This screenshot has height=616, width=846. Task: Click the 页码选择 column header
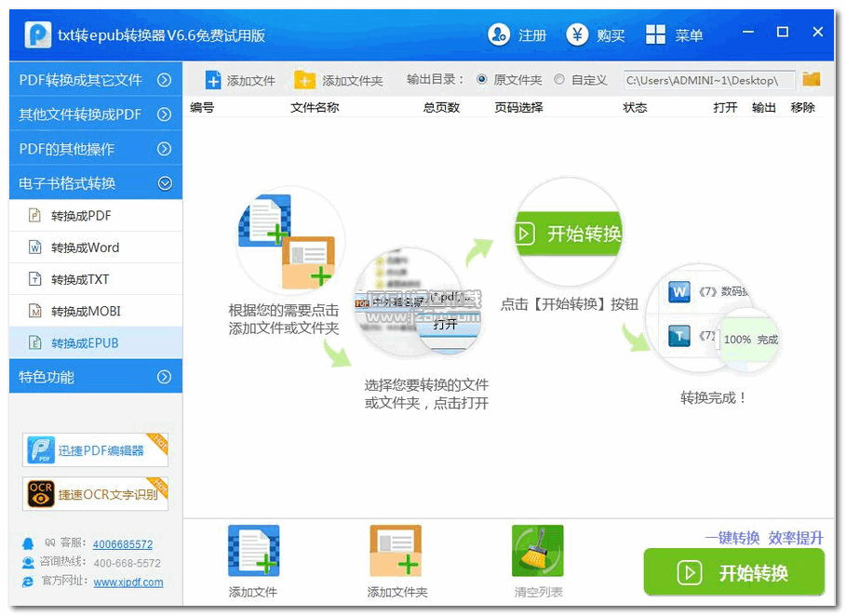518,107
